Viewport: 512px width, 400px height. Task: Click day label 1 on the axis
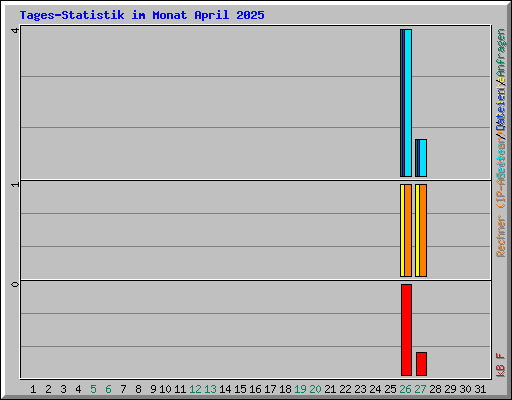[33, 389]
